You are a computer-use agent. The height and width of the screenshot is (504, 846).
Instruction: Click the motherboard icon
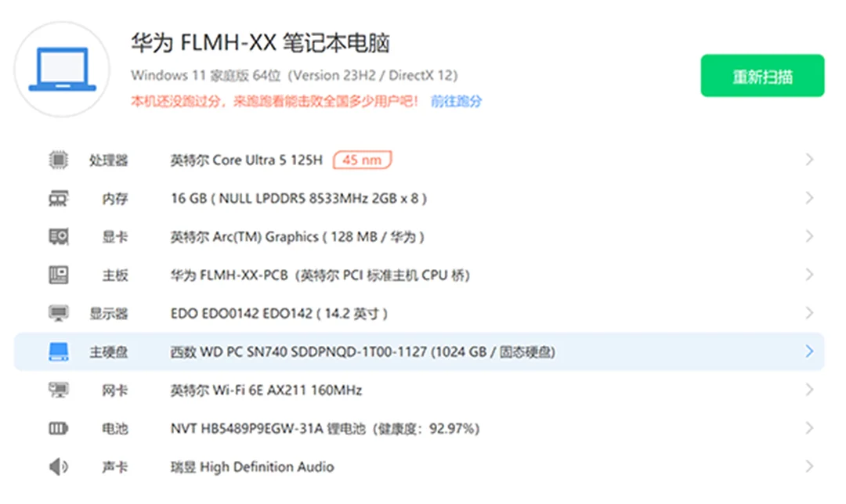pyautogui.click(x=59, y=275)
